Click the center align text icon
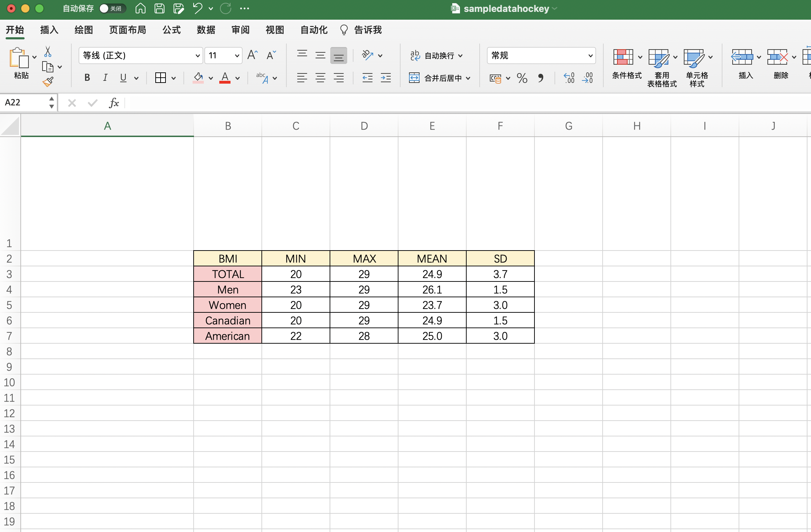The height and width of the screenshot is (532, 811). 320,78
